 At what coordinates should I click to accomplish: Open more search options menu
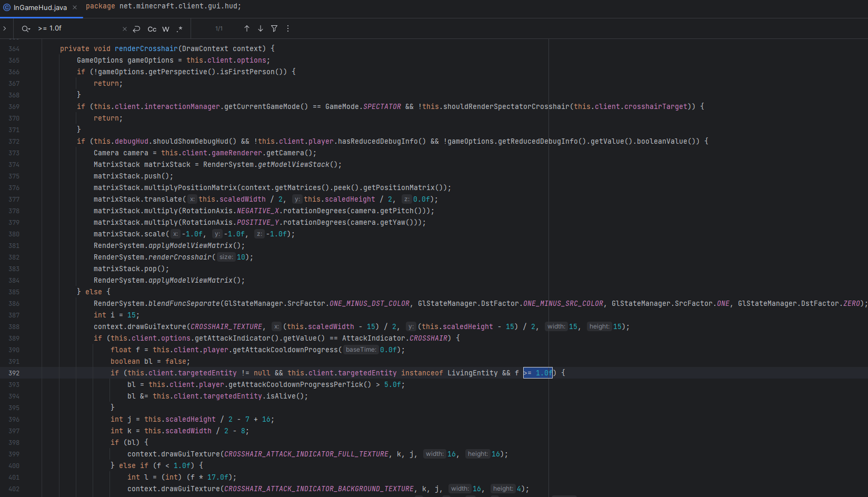pos(287,28)
